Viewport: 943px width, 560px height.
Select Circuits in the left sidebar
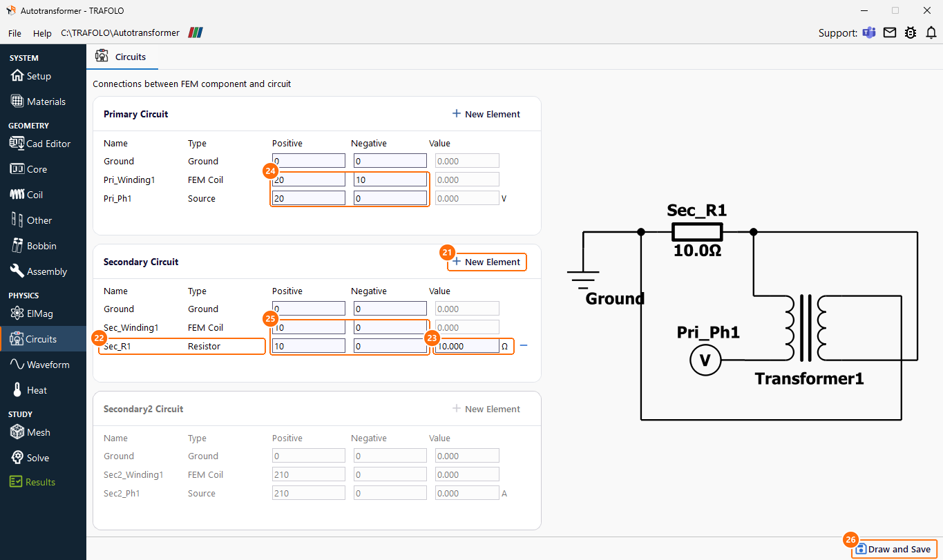coord(43,339)
